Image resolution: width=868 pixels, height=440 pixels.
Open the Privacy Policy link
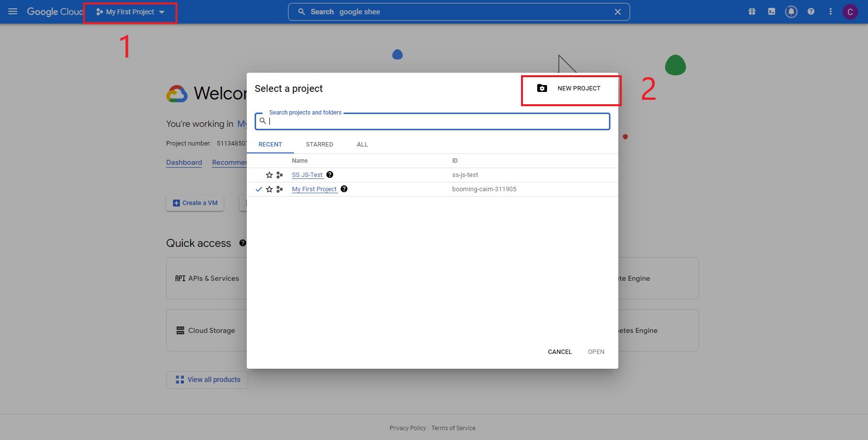(408, 428)
